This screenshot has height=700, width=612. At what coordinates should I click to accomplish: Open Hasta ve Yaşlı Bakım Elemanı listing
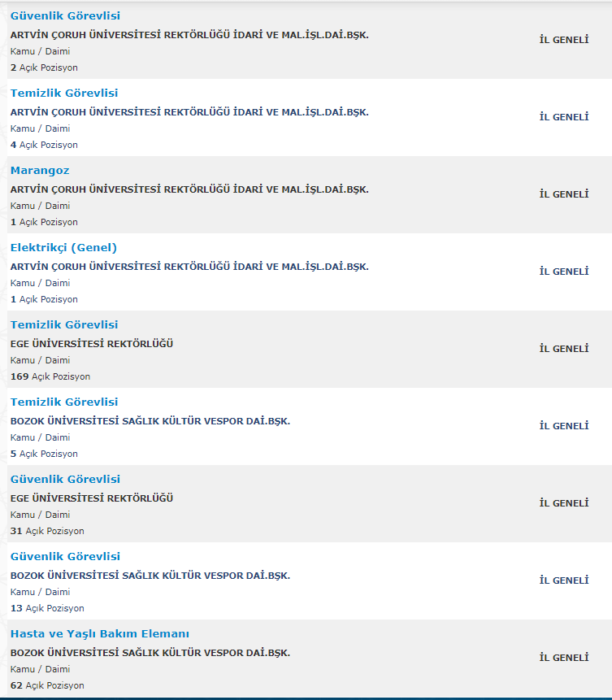point(99,634)
